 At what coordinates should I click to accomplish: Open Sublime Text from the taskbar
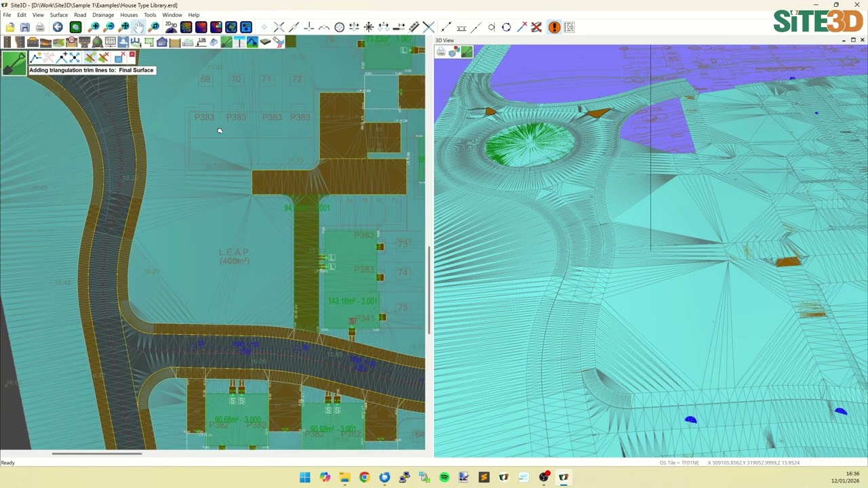(484, 477)
